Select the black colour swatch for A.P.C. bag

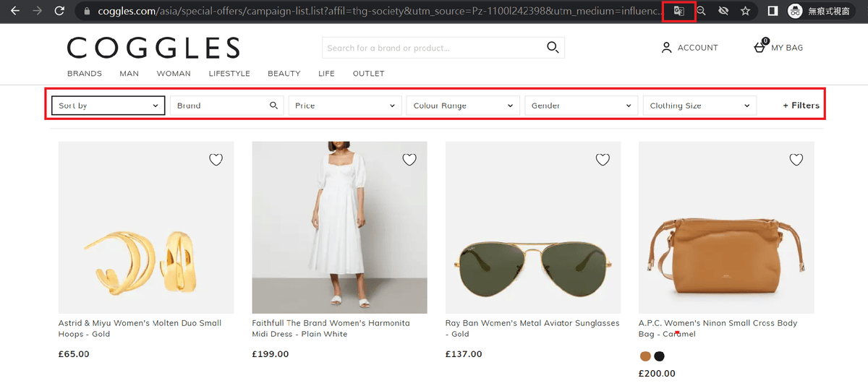(659, 356)
